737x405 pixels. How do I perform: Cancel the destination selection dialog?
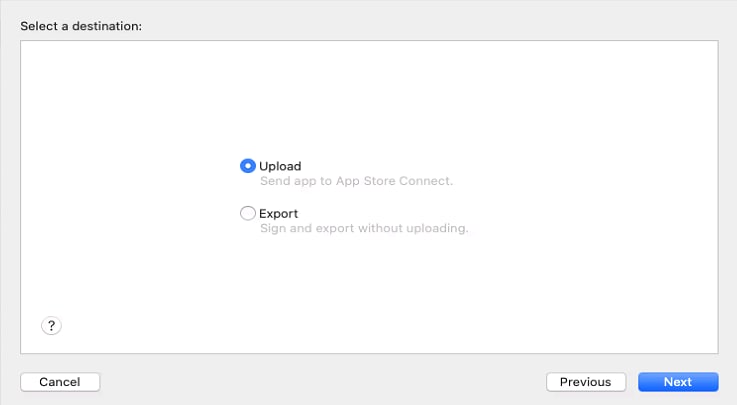[x=60, y=382]
